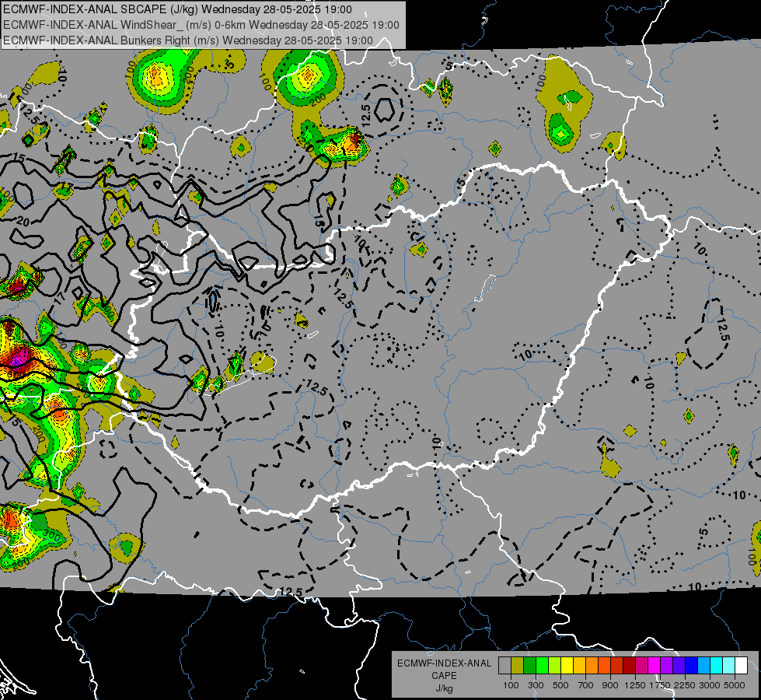Click the legend value 5000
Image resolution: width=761 pixels, height=700 pixels.
[x=735, y=685]
